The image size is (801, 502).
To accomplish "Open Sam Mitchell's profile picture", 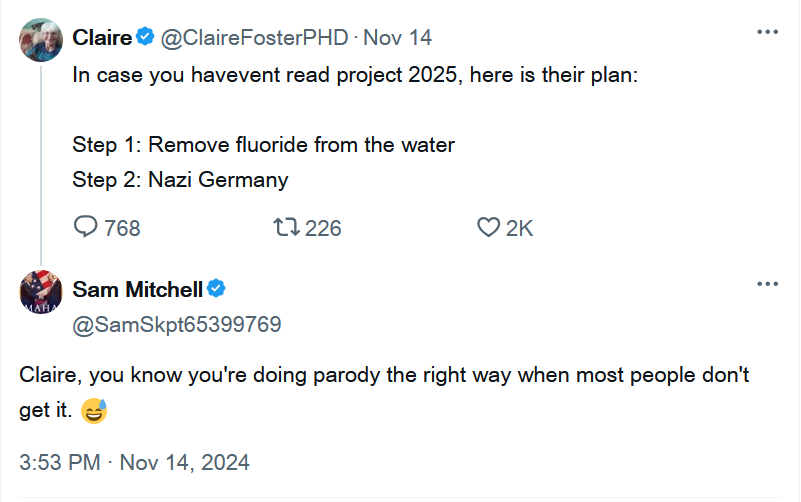I will point(41,292).
